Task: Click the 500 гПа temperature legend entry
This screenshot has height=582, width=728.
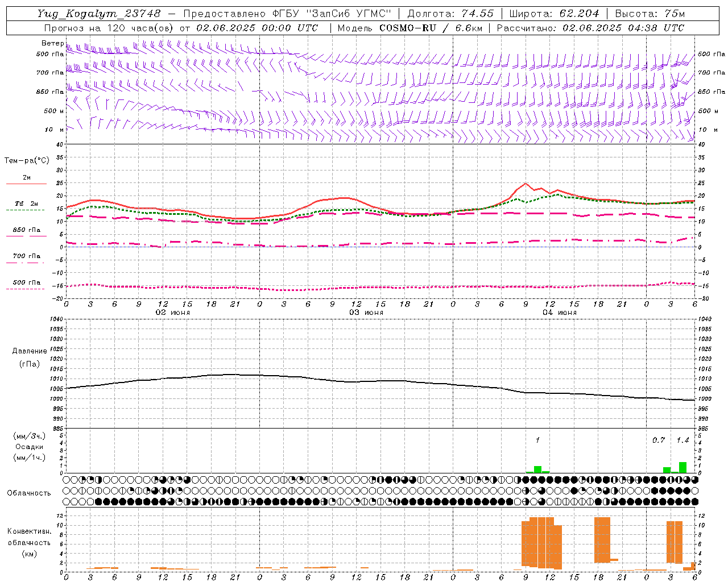Action: coord(26,282)
